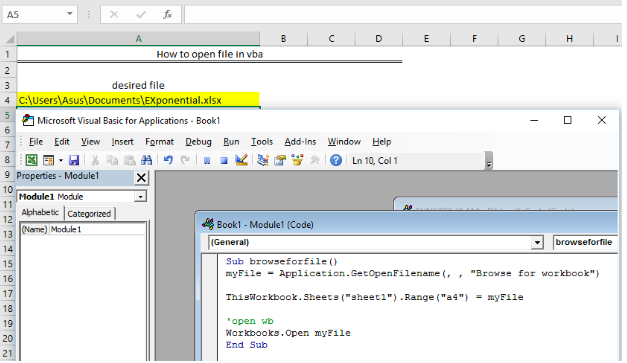The height and width of the screenshot is (363, 627).
Task: Click the Insert Function fx icon
Action: click(x=168, y=15)
